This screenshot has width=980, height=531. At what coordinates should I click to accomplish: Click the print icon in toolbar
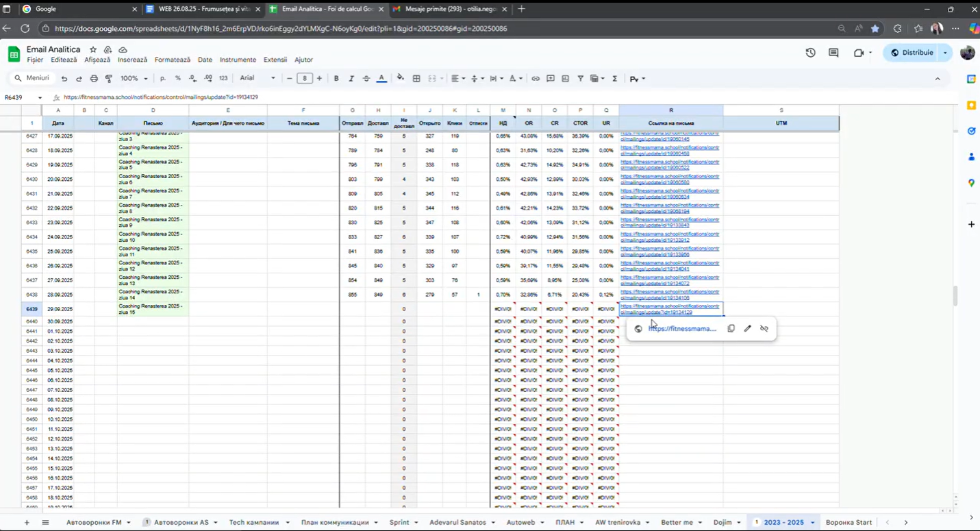tap(94, 79)
